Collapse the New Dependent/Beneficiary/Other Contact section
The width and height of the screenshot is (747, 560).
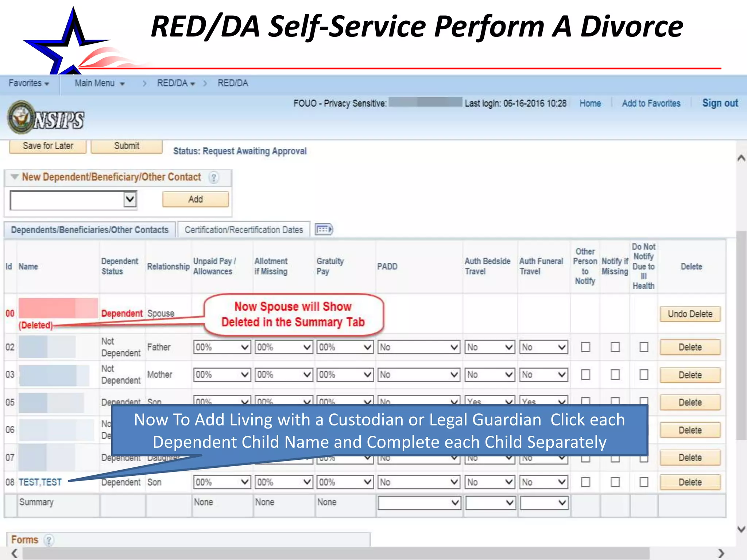(15, 177)
